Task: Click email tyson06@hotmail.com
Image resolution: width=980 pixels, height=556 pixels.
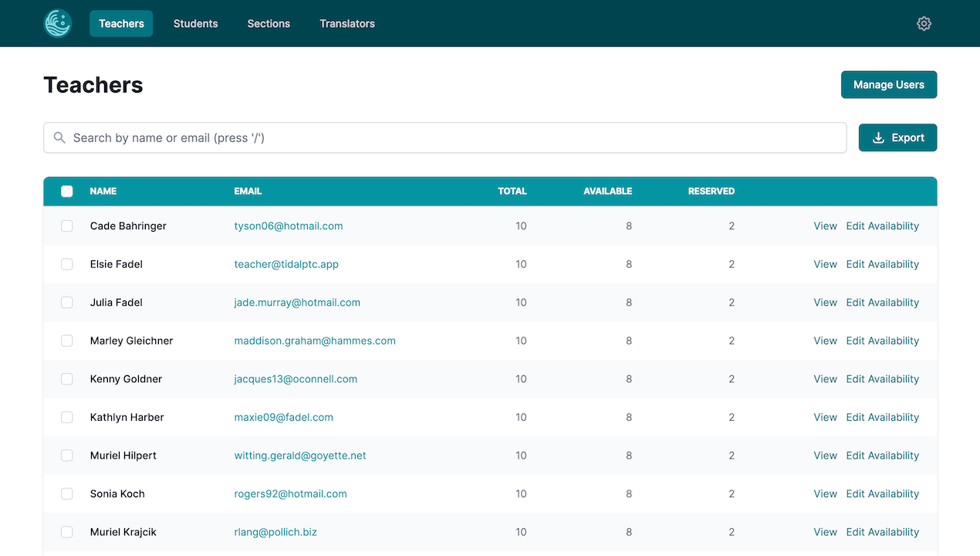Action: pyautogui.click(x=289, y=225)
